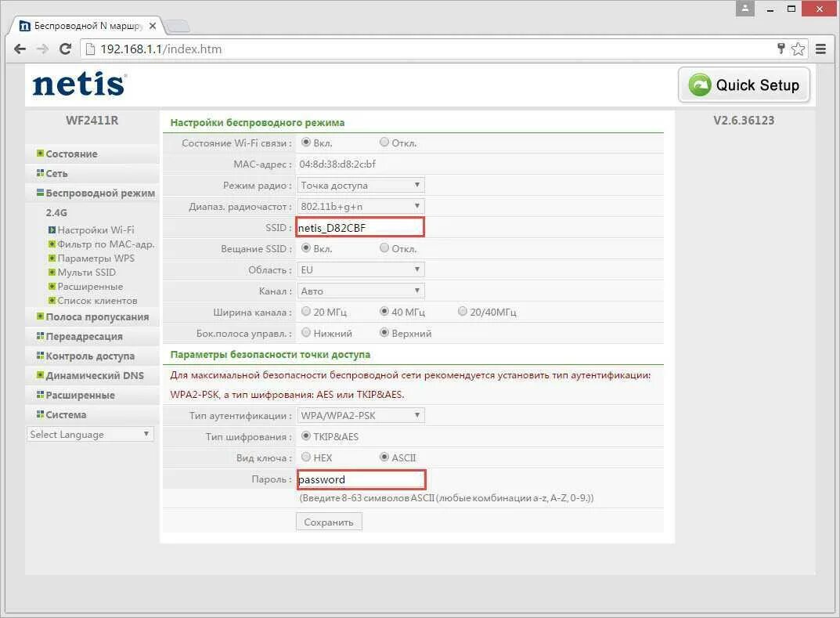Open a new blank browser tab
The height and width of the screenshot is (618, 840).
176,26
